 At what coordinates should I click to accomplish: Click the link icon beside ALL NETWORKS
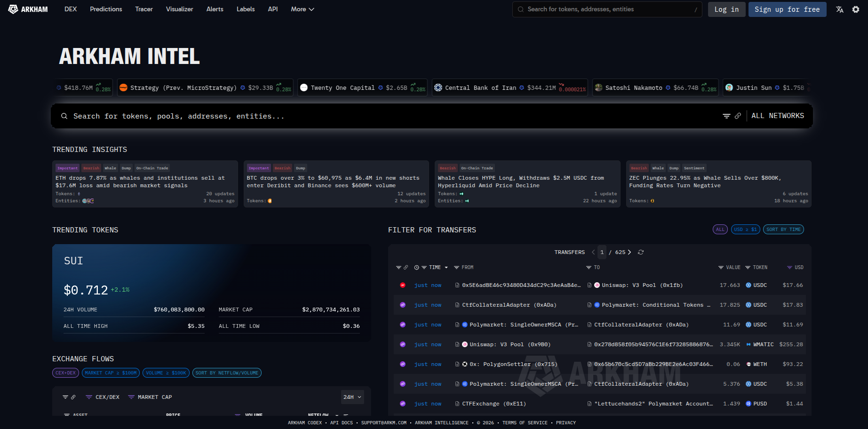point(738,116)
